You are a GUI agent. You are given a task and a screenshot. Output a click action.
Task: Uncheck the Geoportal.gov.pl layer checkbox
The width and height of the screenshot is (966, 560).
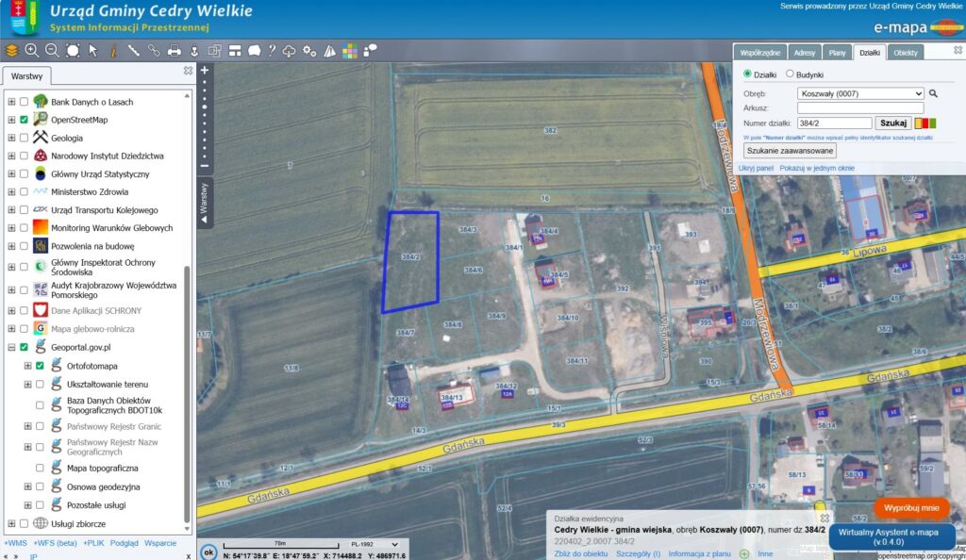pyautogui.click(x=24, y=347)
